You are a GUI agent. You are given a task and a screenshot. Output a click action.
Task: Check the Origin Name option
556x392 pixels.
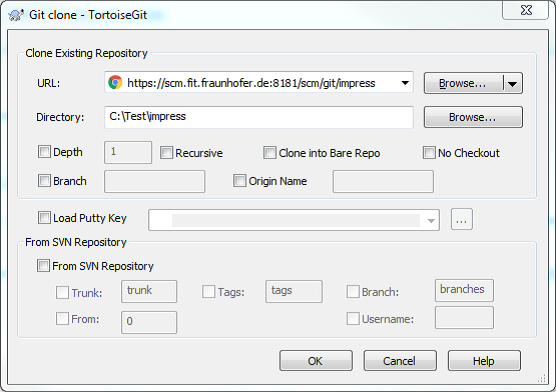(239, 181)
